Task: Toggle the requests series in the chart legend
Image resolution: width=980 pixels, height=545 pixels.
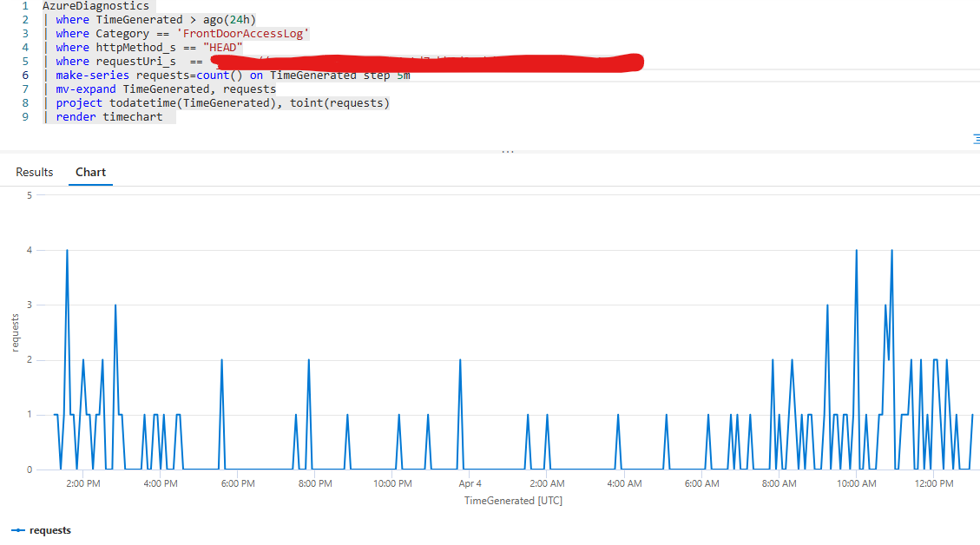Action: coord(42,530)
